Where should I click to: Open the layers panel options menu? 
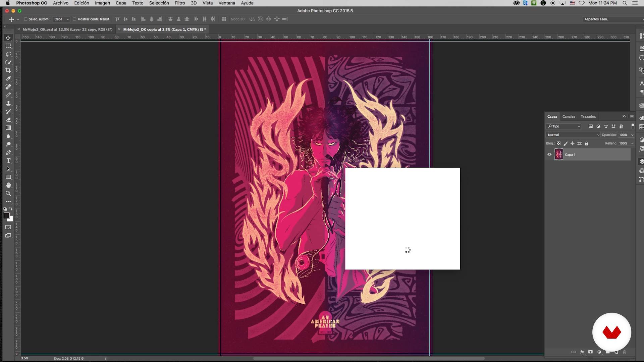(x=632, y=116)
